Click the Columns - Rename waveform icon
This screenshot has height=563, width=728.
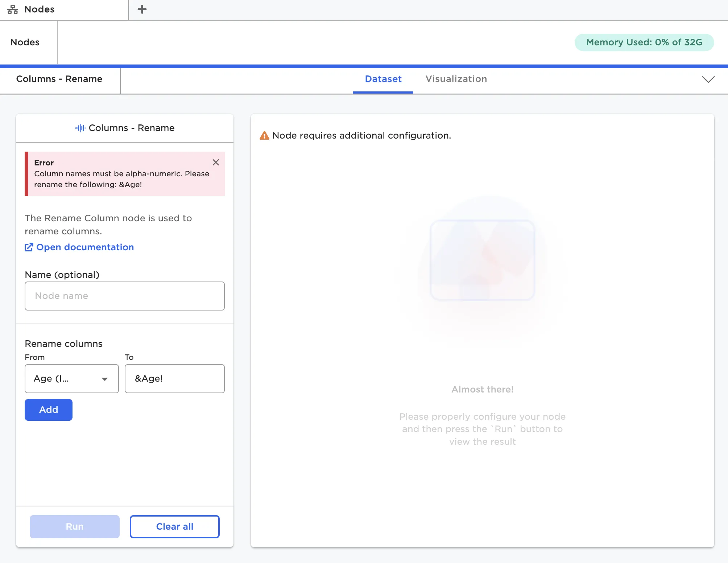(80, 128)
